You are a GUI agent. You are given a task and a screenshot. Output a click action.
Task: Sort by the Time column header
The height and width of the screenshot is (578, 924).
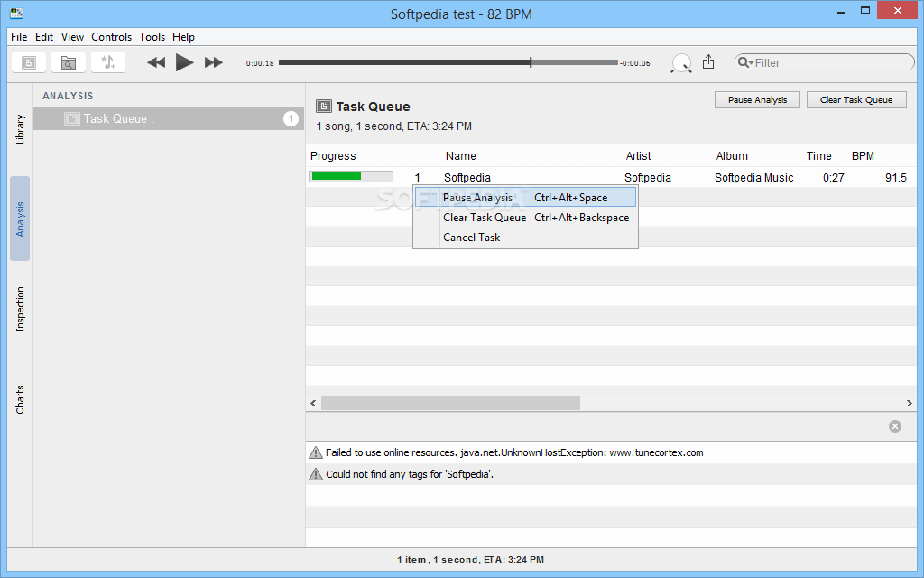(x=819, y=155)
